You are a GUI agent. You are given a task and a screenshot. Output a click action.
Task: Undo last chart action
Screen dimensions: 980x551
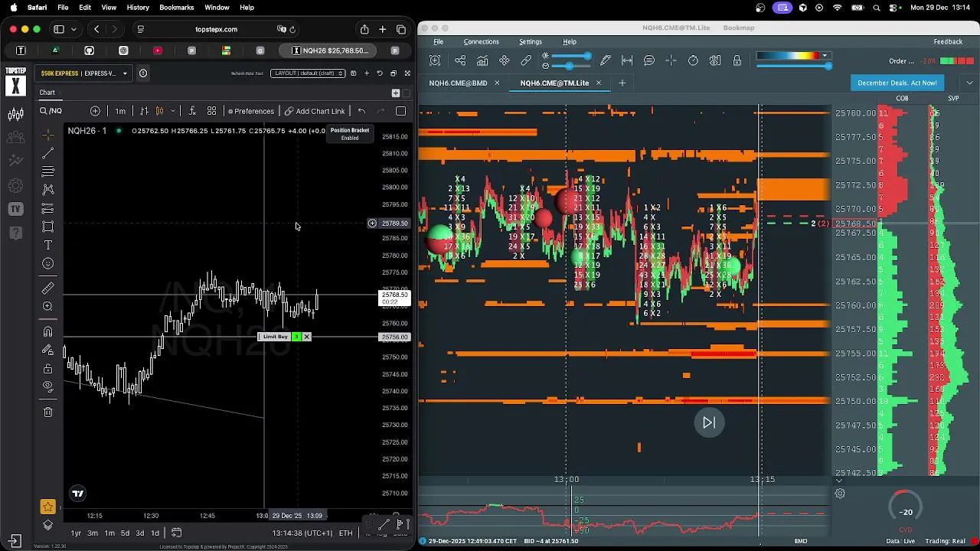361,111
